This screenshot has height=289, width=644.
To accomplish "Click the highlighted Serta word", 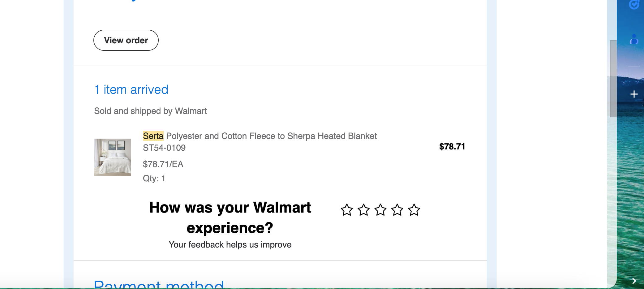I will coord(153,136).
